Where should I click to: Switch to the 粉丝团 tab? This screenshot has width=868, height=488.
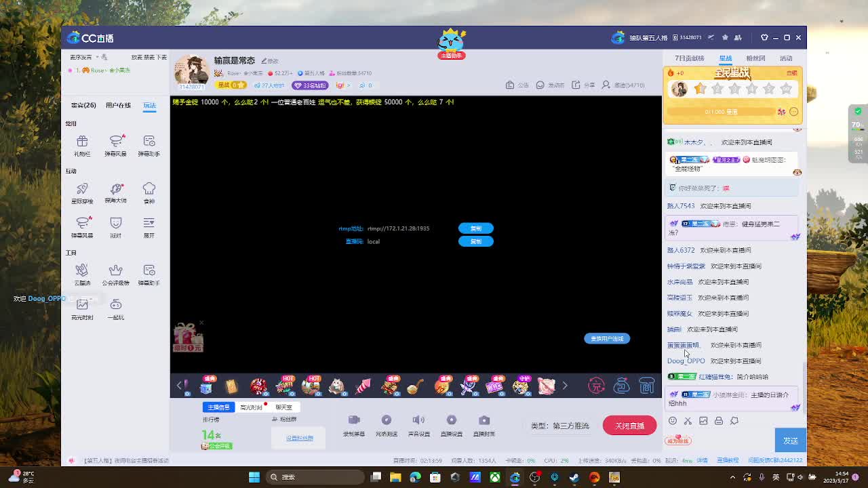pos(755,58)
